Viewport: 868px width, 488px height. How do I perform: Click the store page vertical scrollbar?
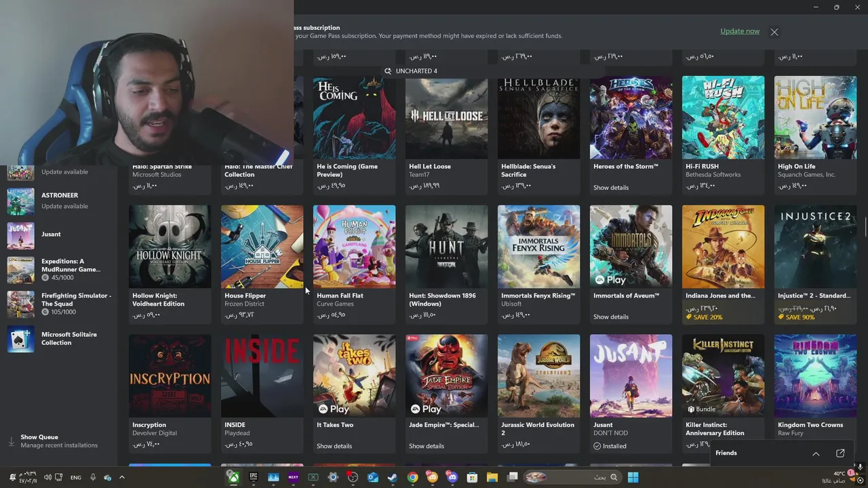[x=865, y=227]
